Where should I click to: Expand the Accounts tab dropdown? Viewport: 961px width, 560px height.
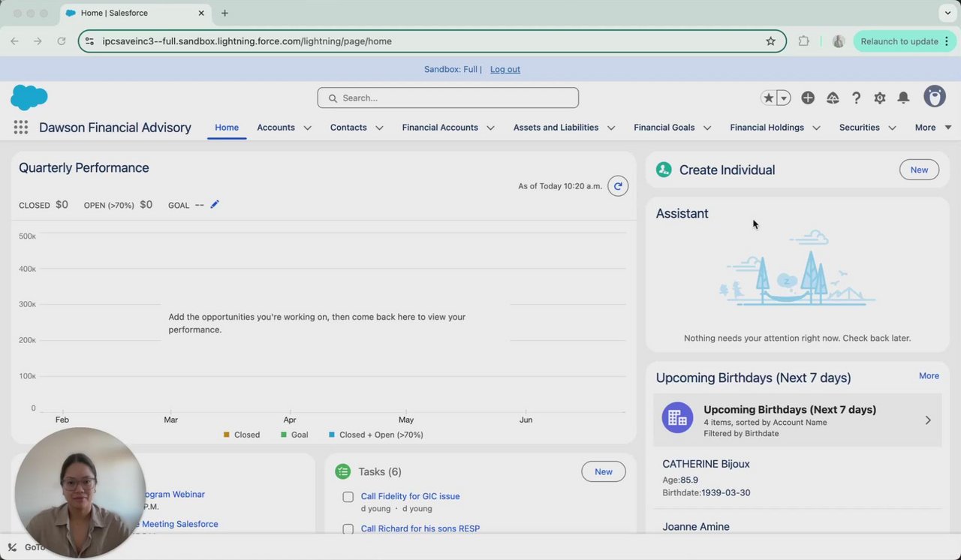[307, 128]
